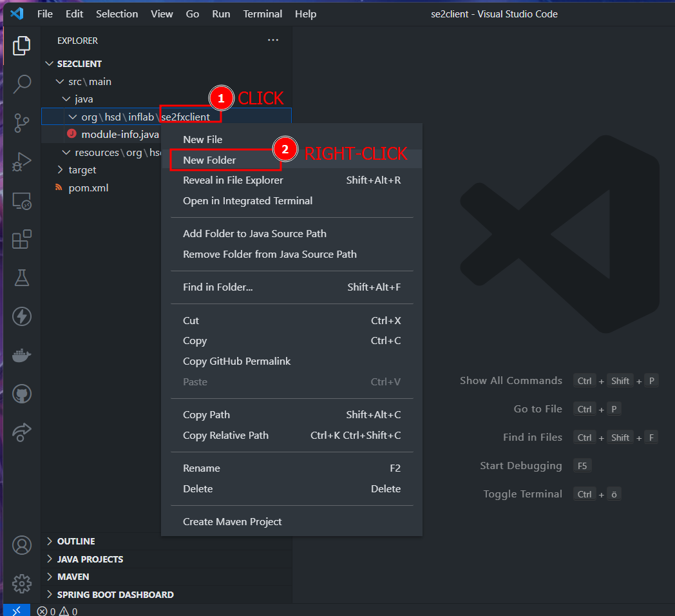Image resolution: width=675 pixels, height=616 pixels.
Task: Open the Extensions view icon
Action: [x=21, y=239]
